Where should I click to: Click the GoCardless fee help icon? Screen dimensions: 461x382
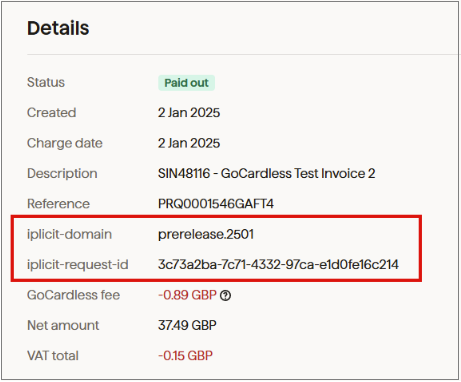pos(225,295)
